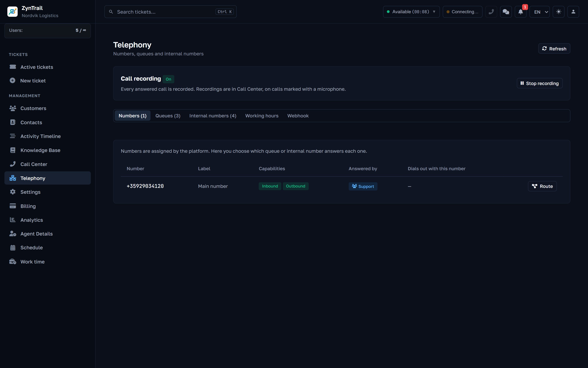Click the Call recording On badge

click(x=168, y=79)
